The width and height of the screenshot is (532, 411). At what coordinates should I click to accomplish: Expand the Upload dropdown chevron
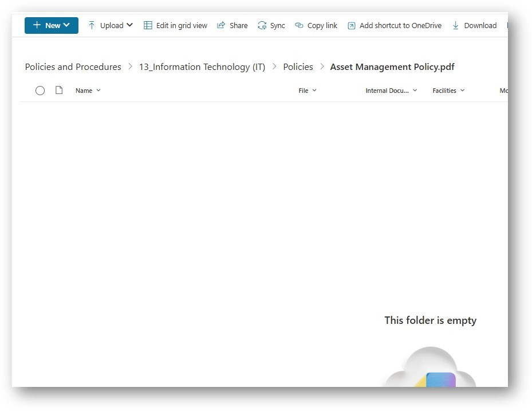[129, 25]
